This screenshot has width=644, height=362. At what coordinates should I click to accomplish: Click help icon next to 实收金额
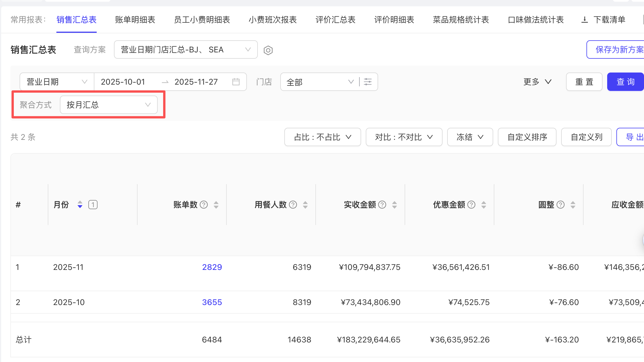point(382,205)
